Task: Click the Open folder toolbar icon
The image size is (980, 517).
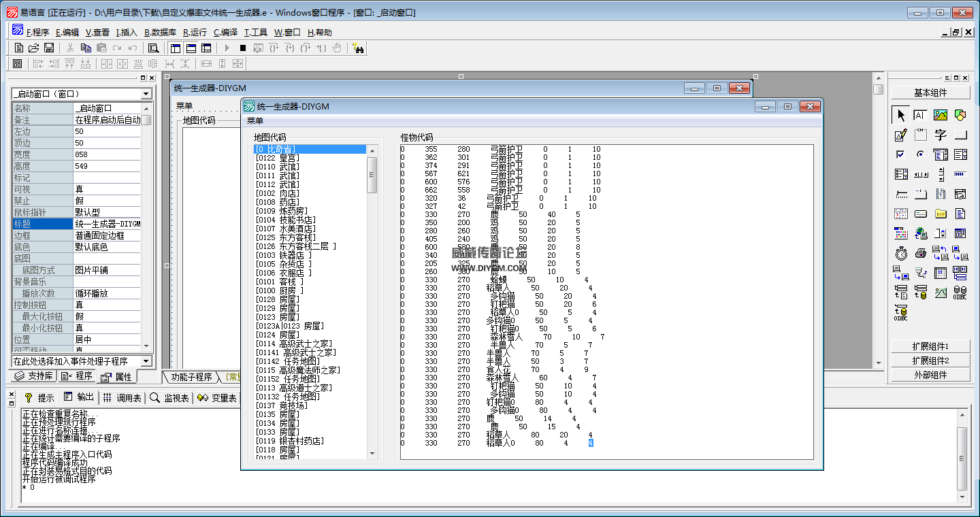Action: click(x=33, y=48)
